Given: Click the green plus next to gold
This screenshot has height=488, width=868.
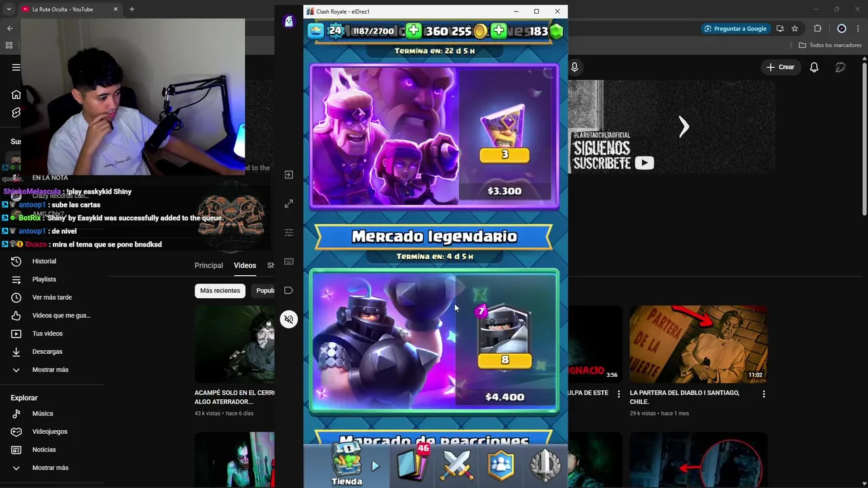Looking at the screenshot, I should point(414,30).
